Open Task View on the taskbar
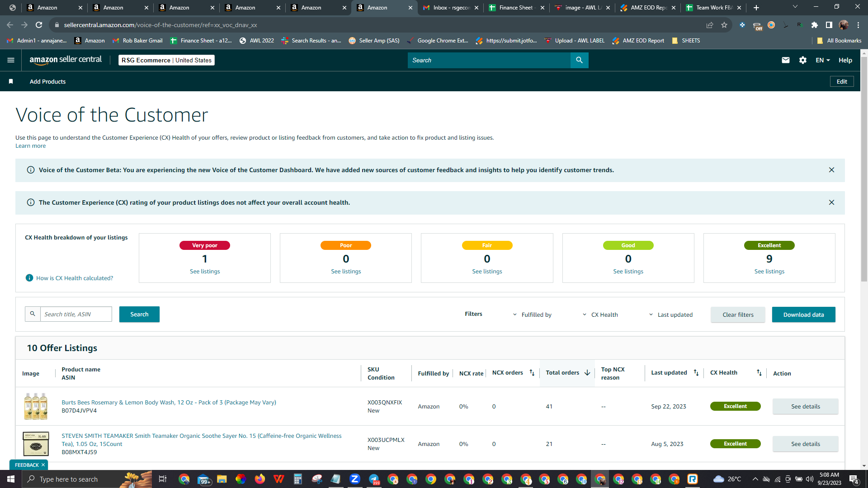The image size is (868, 488). 163,479
